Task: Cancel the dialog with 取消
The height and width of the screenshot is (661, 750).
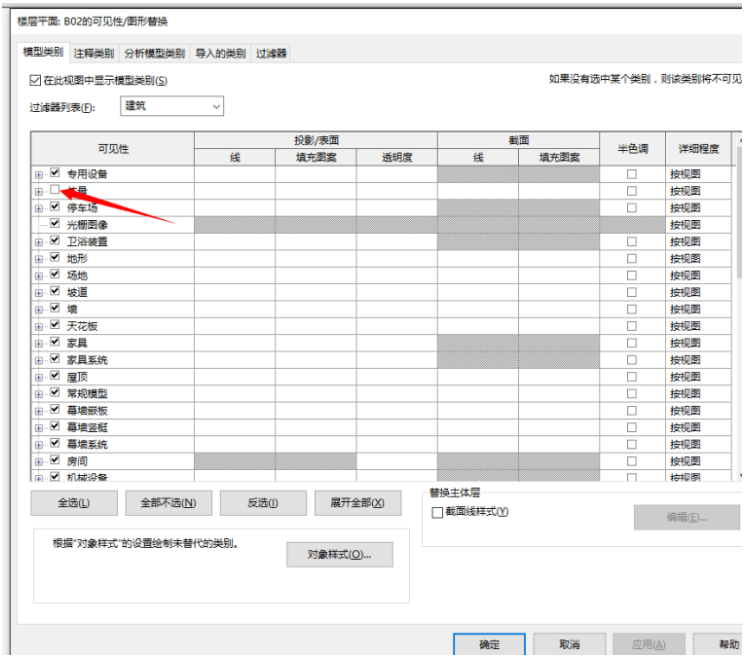Action: coord(570,644)
